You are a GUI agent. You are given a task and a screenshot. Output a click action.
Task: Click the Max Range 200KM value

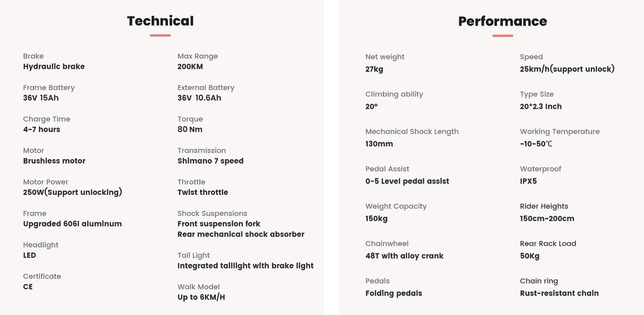190,66
